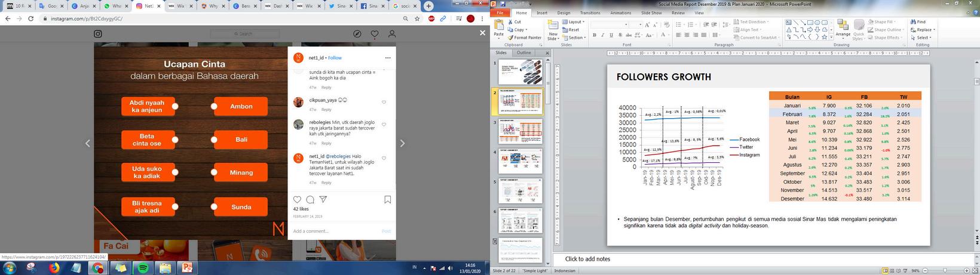The image size is (980, 275).
Task: Open the Adblock Plus extension icon
Action: (431, 18)
